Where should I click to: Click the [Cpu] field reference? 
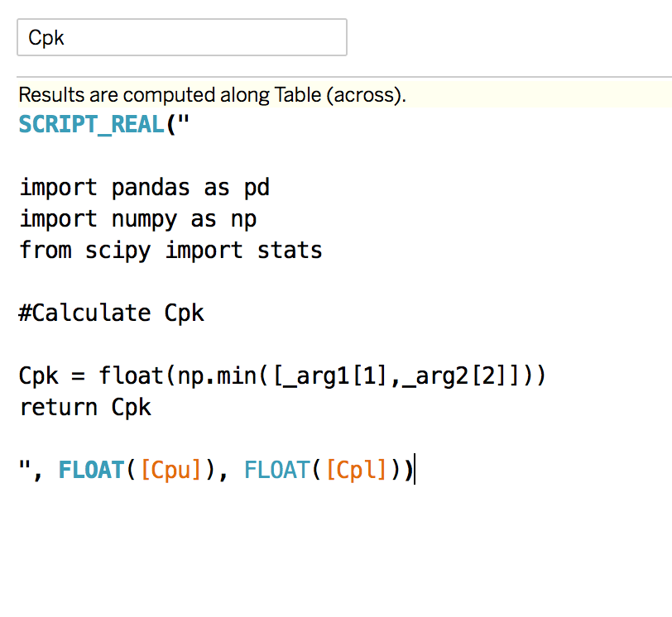click(171, 468)
